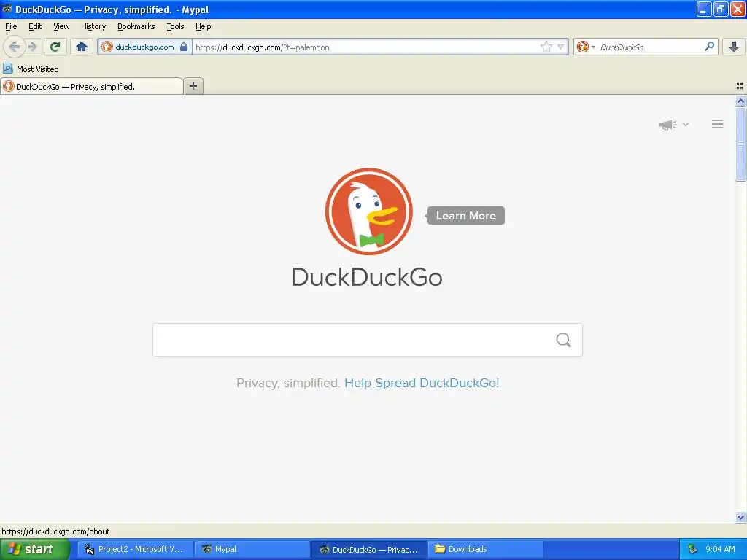This screenshot has height=560, width=747.
Task: Follow the Help Spread DuckDuckGo! link
Action: point(422,383)
